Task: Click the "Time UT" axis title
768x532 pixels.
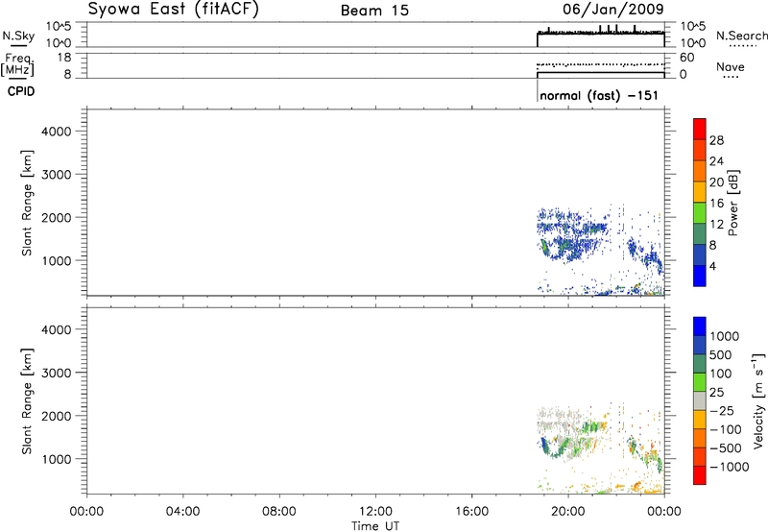Action: 375,526
